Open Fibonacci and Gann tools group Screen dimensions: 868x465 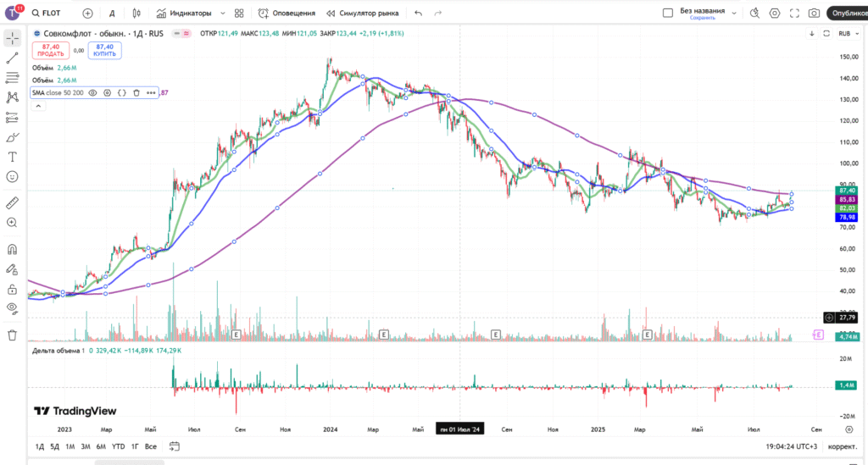pos(12,77)
